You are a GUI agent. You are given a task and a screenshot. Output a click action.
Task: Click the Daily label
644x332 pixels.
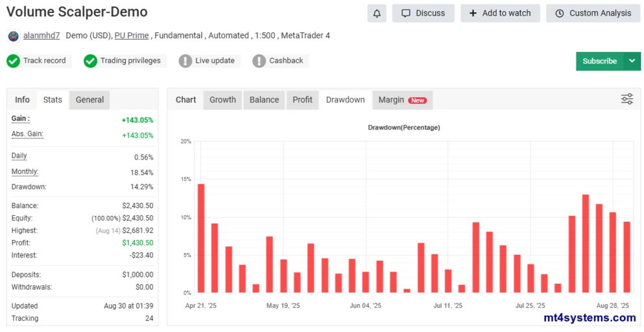click(x=19, y=156)
